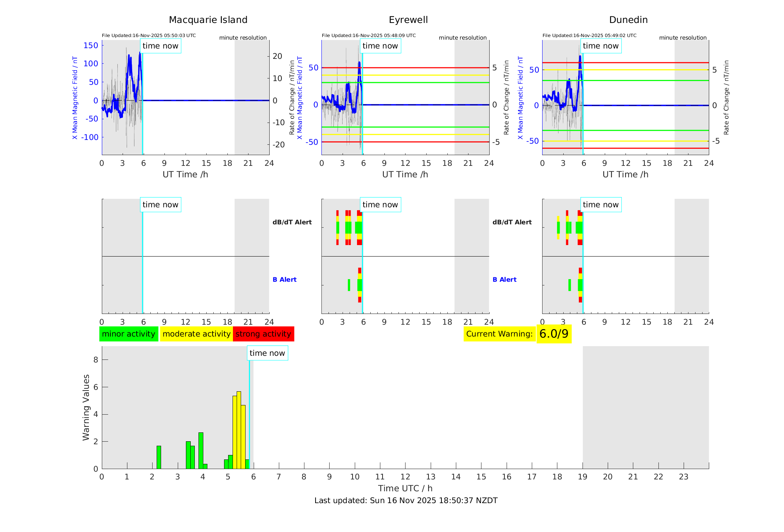This screenshot has height=532, width=784.
Task: Click time now label on Dunedin field plot
Action: pyautogui.click(x=600, y=46)
